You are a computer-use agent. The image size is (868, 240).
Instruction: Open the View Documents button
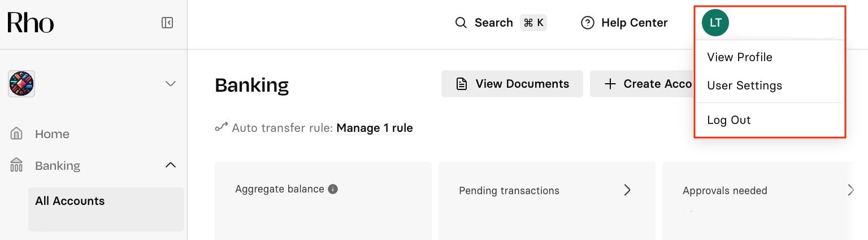512,84
